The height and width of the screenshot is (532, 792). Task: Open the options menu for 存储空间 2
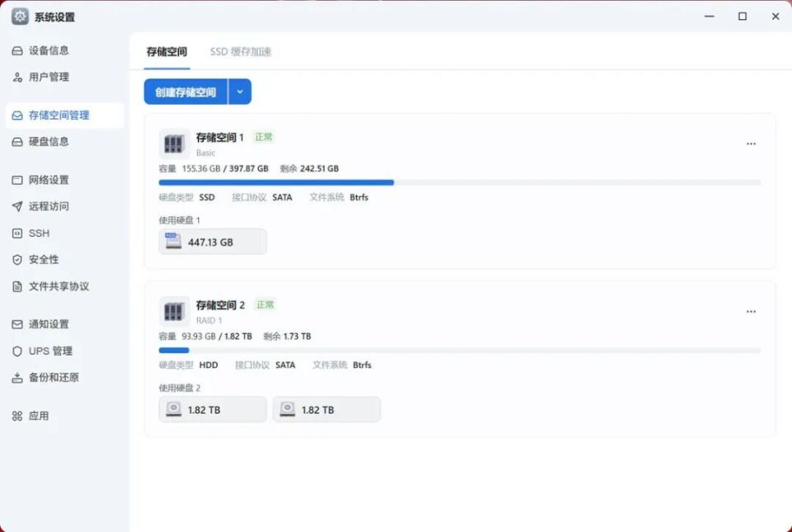click(x=751, y=311)
